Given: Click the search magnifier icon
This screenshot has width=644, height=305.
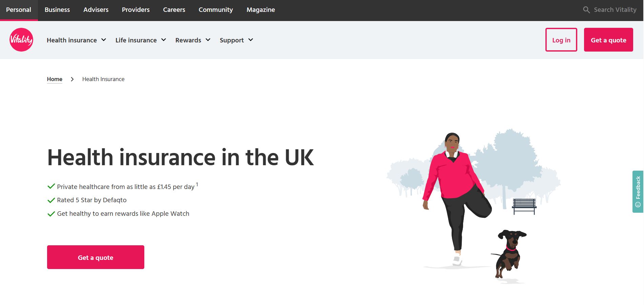Looking at the screenshot, I should pos(586,10).
